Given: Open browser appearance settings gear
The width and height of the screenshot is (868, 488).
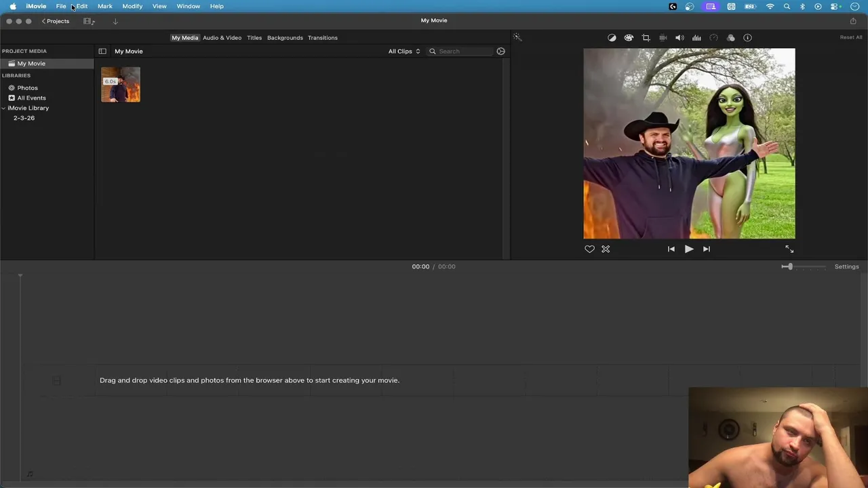Looking at the screenshot, I should click(x=500, y=52).
